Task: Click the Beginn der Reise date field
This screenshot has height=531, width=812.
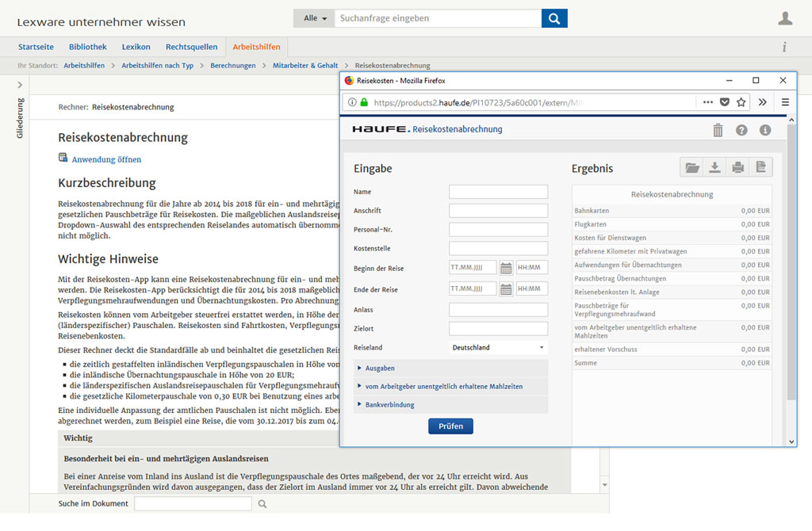Action: tap(473, 268)
